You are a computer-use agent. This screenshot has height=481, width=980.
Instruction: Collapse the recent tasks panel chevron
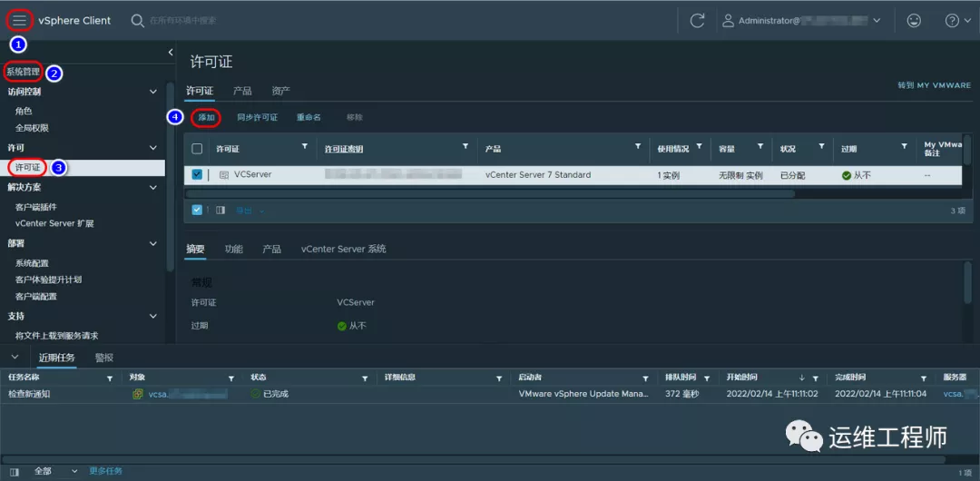click(x=15, y=358)
